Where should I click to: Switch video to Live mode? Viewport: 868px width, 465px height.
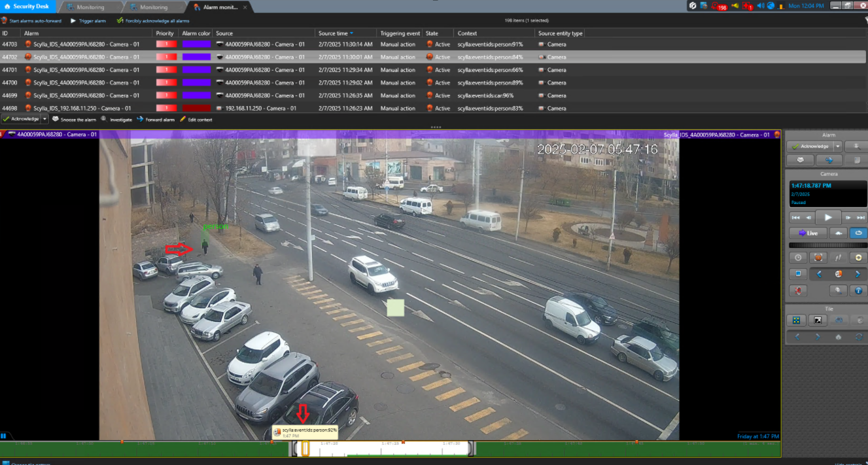(x=808, y=233)
